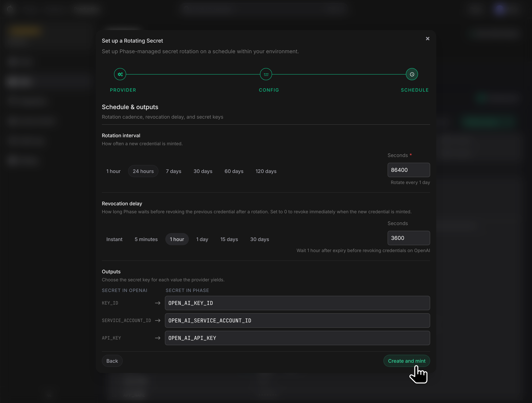Image resolution: width=532 pixels, height=403 pixels.
Task: Choose Instant revocation delay
Action: [x=114, y=239]
